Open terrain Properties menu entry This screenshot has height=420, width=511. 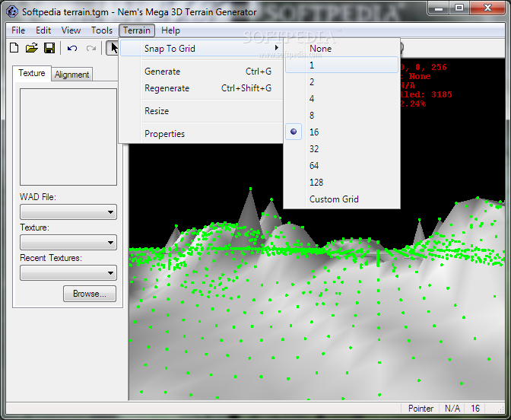[x=201, y=134]
